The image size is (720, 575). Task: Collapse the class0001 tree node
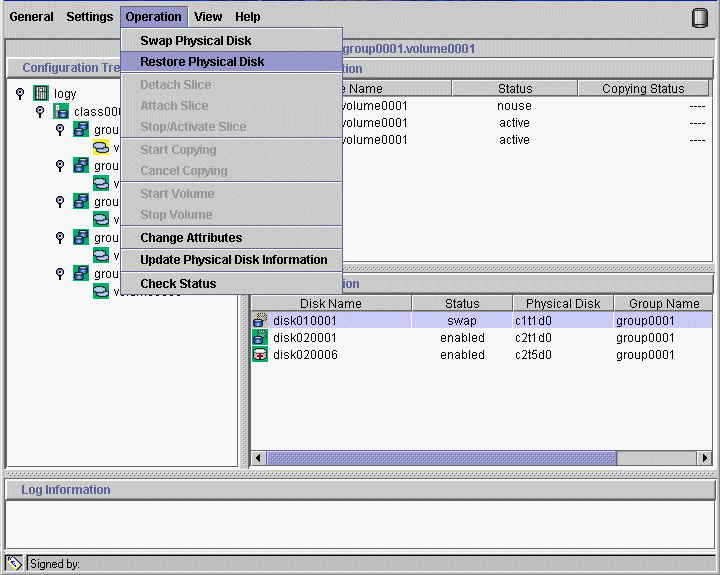coord(40,111)
